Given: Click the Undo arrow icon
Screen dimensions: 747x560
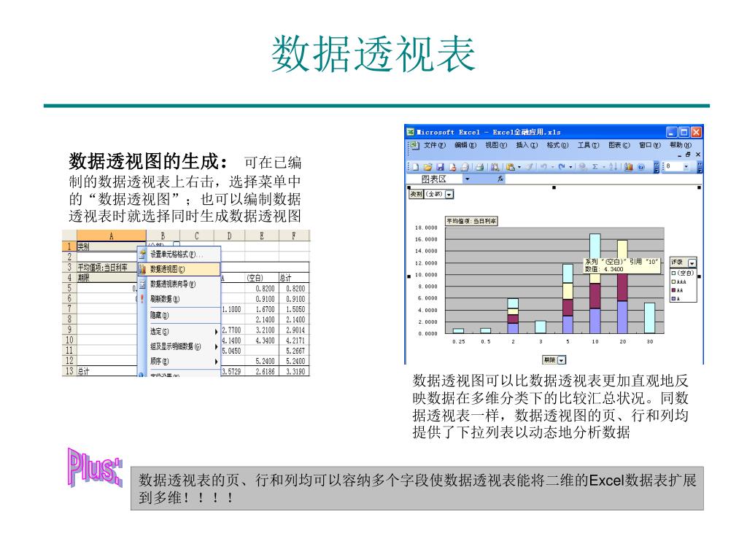Looking at the screenshot, I should pyautogui.click(x=543, y=167).
